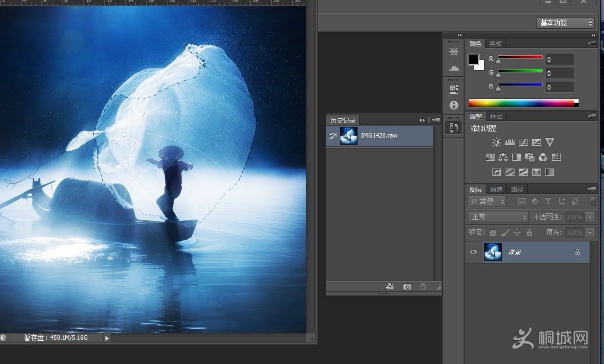Expand the 类型 layer filter dropdown

pos(487,202)
